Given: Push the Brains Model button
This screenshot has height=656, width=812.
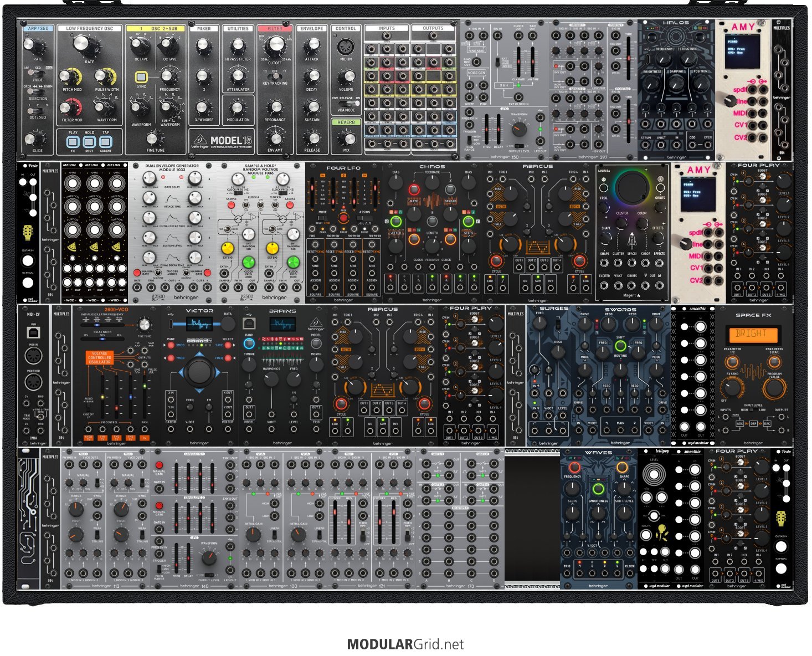Looking at the screenshot, I should [316, 344].
